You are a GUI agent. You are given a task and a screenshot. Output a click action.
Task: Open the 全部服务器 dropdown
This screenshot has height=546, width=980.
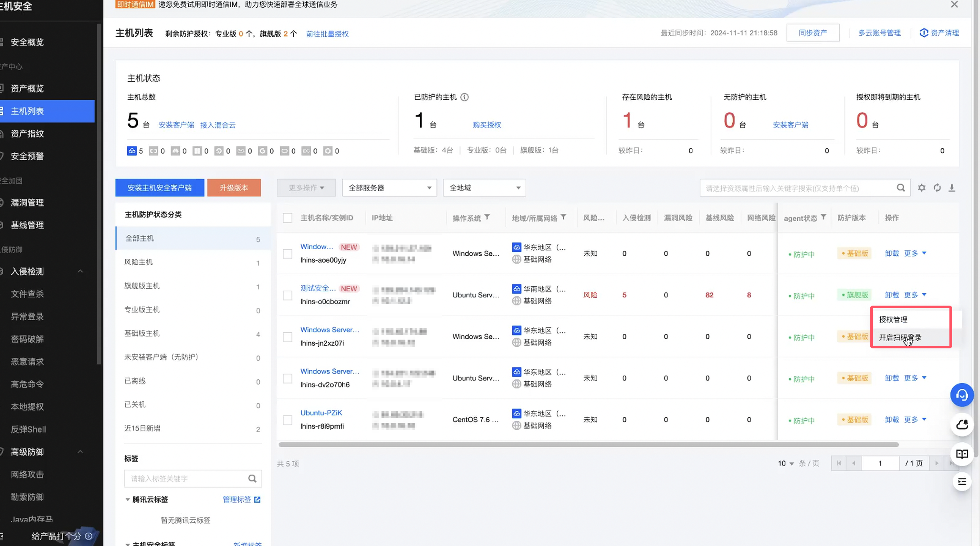(x=389, y=187)
